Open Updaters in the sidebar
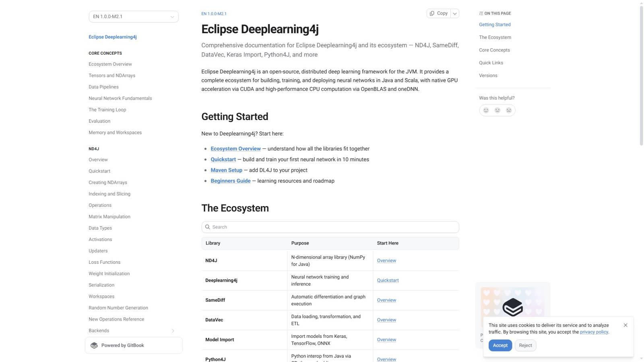The height and width of the screenshot is (362, 644). coord(98,251)
